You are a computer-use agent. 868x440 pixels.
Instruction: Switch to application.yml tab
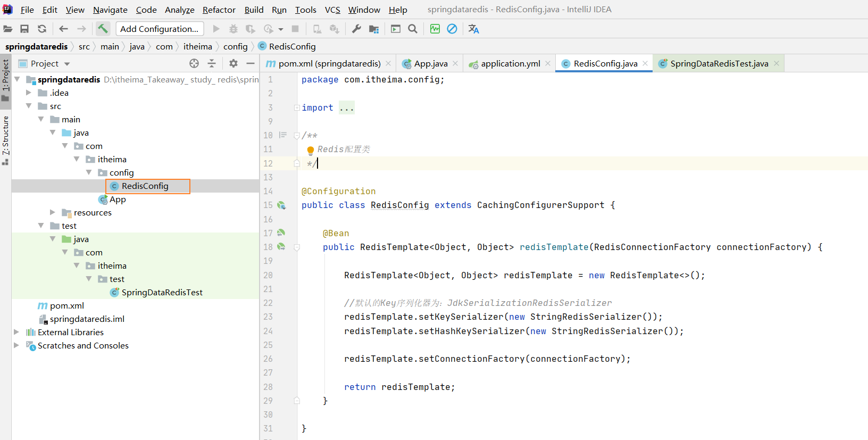[511, 63]
